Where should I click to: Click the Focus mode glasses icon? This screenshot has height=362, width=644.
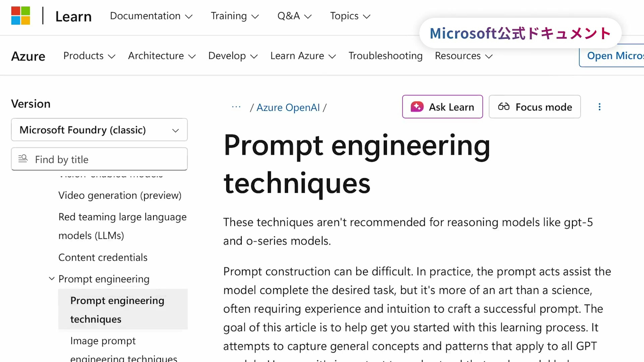pyautogui.click(x=503, y=107)
